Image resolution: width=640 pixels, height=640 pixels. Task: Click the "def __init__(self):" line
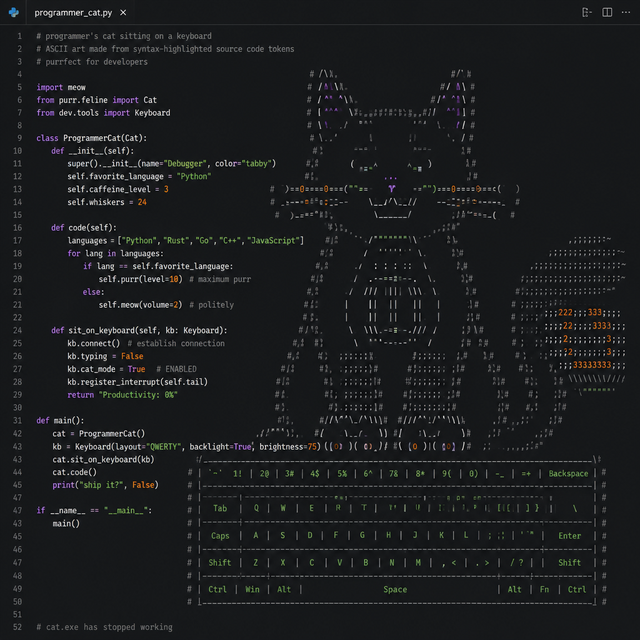(92, 151)
